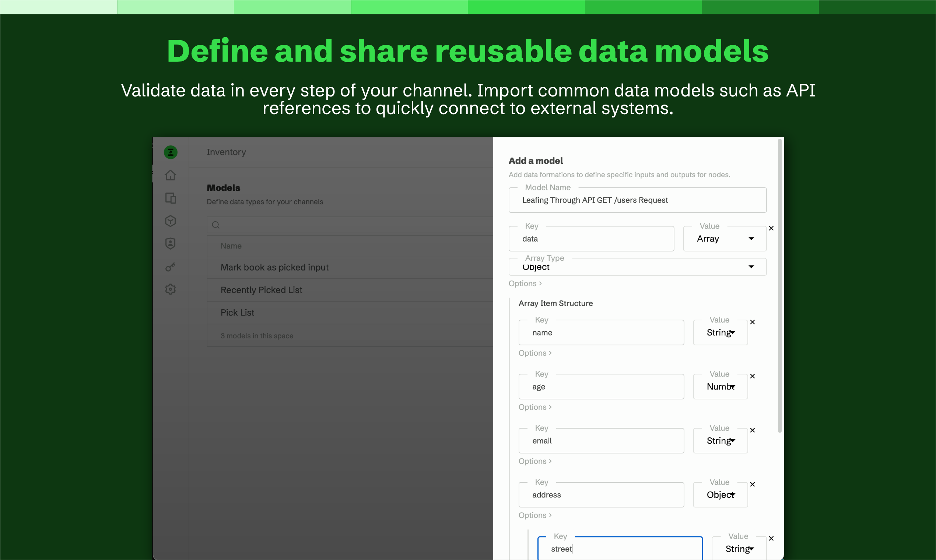Click the Array Item Structure heading
The height and width of the screenshot is (560, 936).
pyautogui.click(x=555, y=303)
